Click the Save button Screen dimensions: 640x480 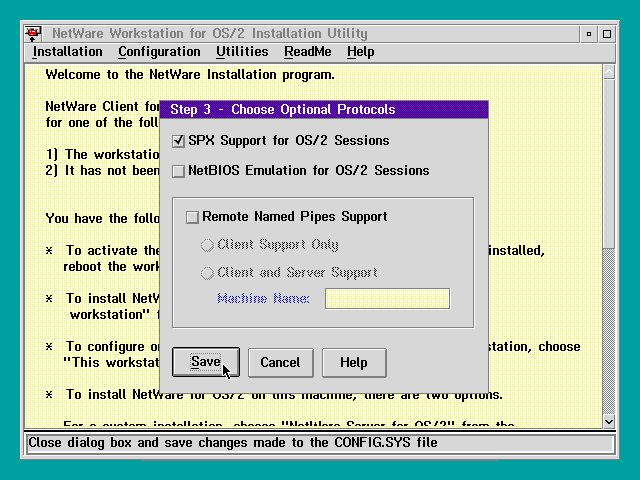click(x=206, y=362)
